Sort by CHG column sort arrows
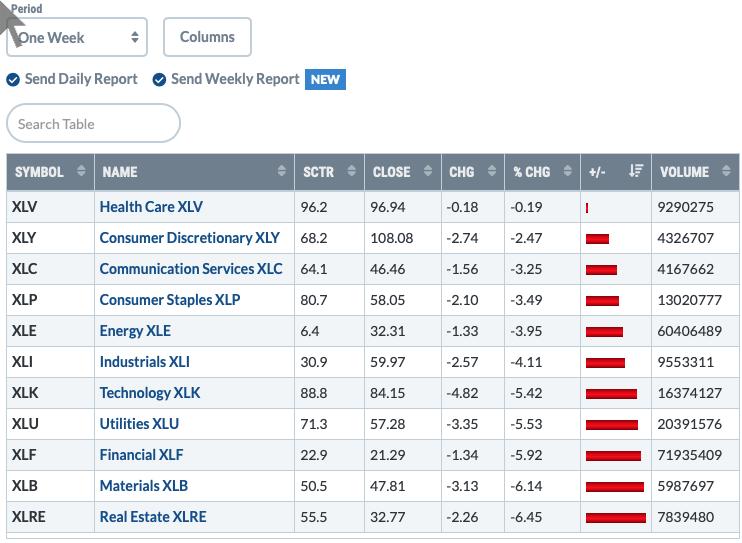Screen dimensions: 742x543 (492, 170)
